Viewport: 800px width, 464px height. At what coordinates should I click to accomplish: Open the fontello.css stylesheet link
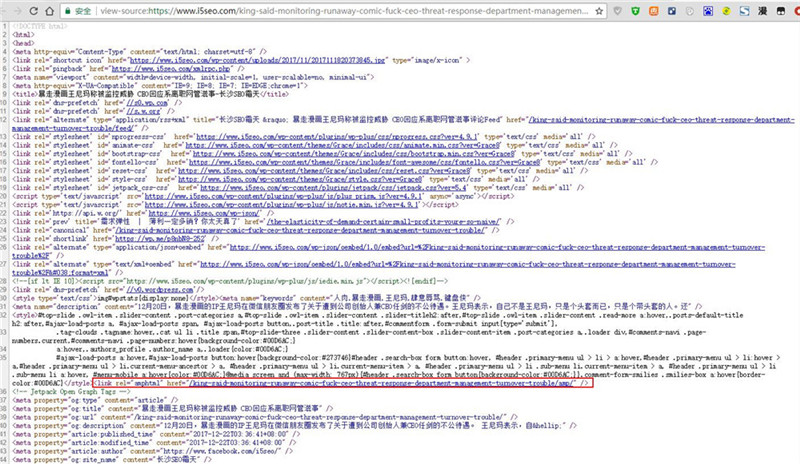tap(365, 162)
